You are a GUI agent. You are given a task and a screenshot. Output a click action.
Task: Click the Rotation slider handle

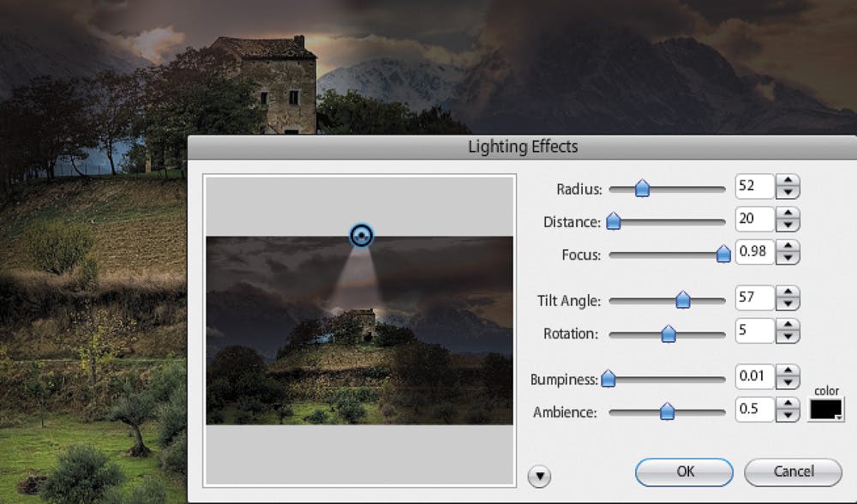(668, 333)
